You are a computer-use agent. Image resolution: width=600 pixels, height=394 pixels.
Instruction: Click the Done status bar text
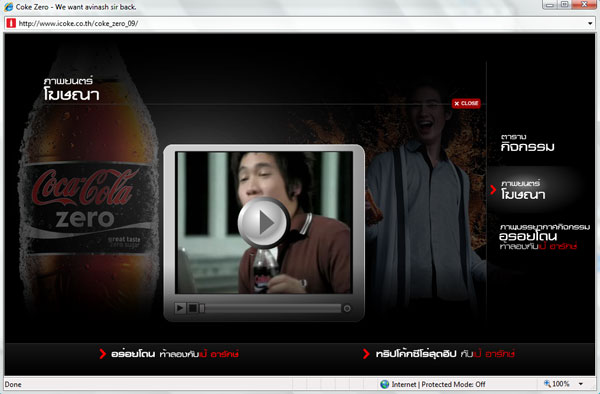pyautogui.click(x=13, y=384)
